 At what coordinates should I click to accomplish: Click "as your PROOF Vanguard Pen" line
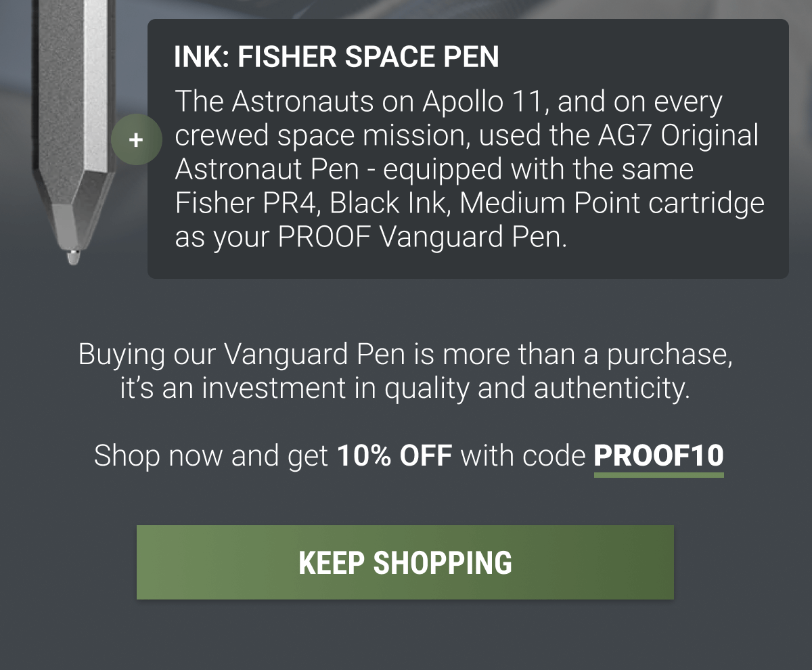tap(370, 238)
